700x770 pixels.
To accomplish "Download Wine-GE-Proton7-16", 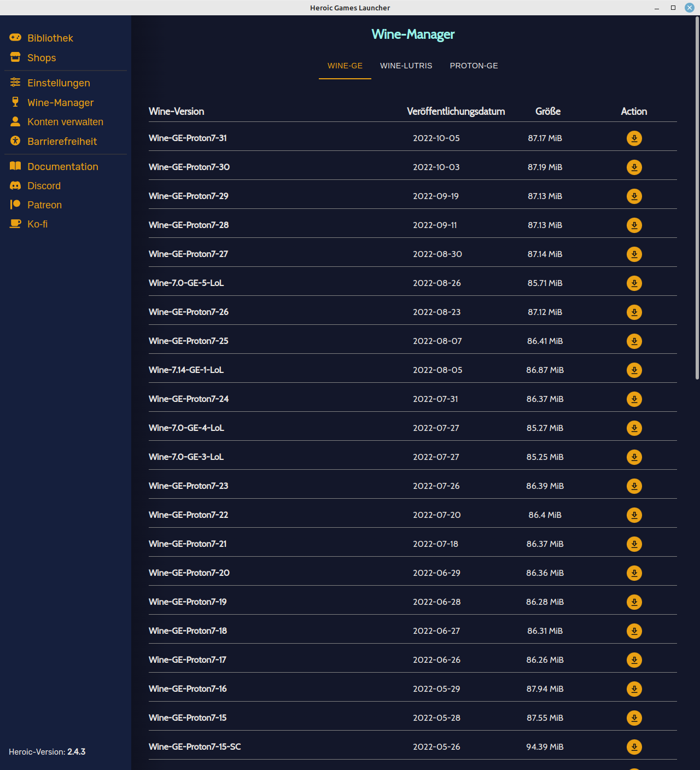I will click(x=634, y=689).
